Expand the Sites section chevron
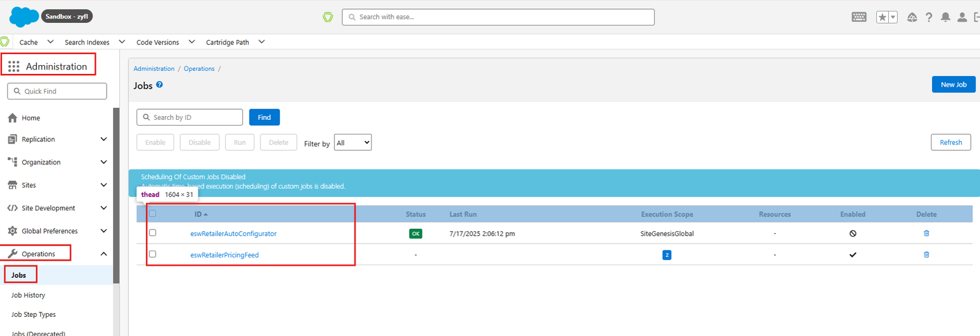 coord(103,185)
